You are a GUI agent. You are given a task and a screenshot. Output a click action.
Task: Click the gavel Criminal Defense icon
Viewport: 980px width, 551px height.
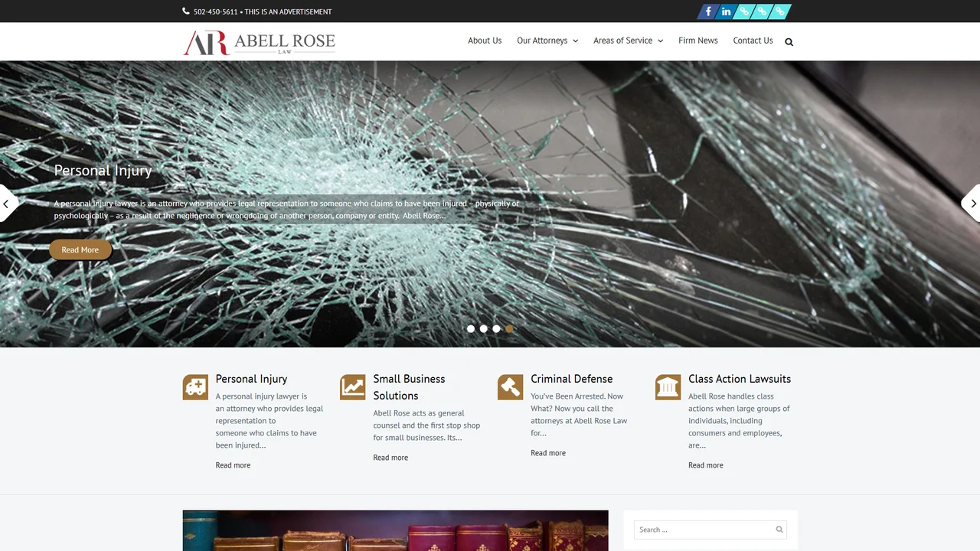511,387
